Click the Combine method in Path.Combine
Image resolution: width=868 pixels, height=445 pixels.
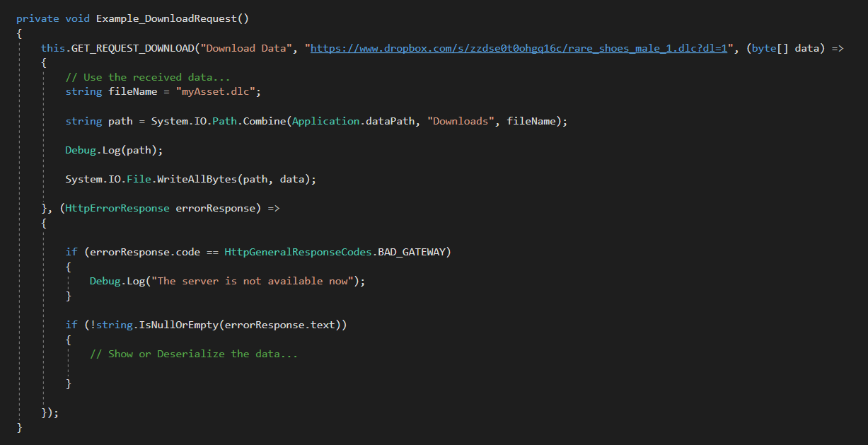[x=265, y=121]
